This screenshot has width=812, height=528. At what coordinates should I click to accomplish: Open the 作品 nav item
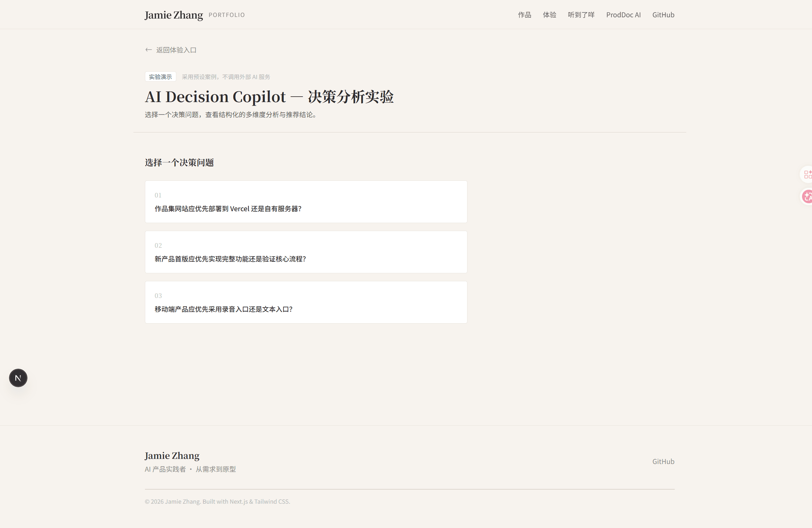click(524, 15)
